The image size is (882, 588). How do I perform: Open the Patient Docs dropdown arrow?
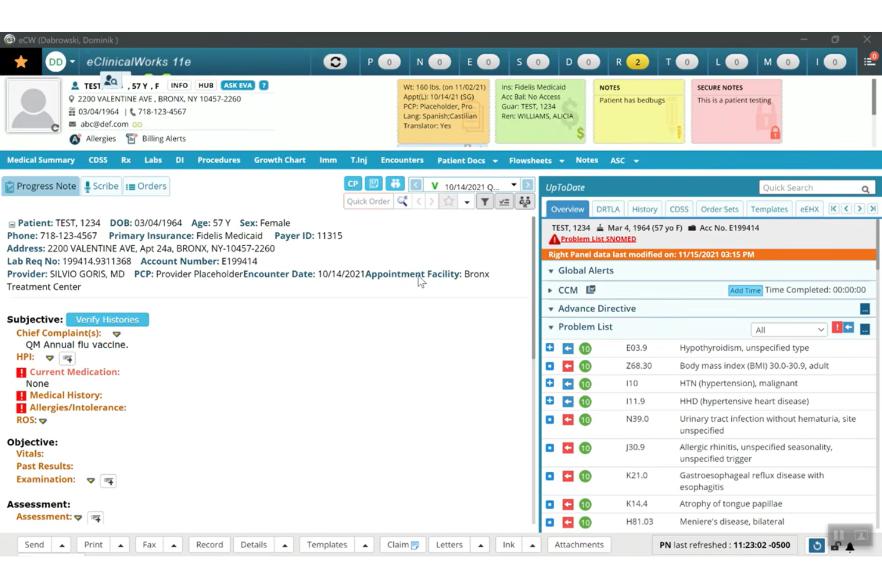pyautogui.click(x=495, y=161)
